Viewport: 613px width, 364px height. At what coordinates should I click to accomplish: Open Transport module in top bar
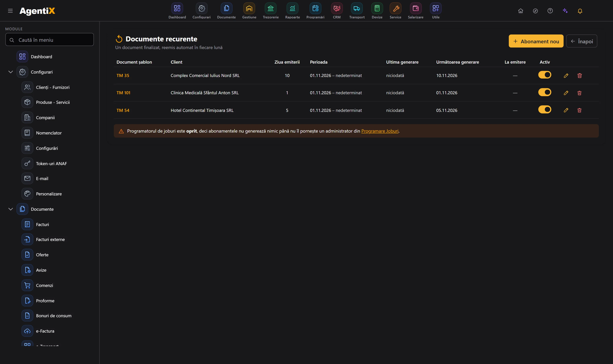coord(357,11)
